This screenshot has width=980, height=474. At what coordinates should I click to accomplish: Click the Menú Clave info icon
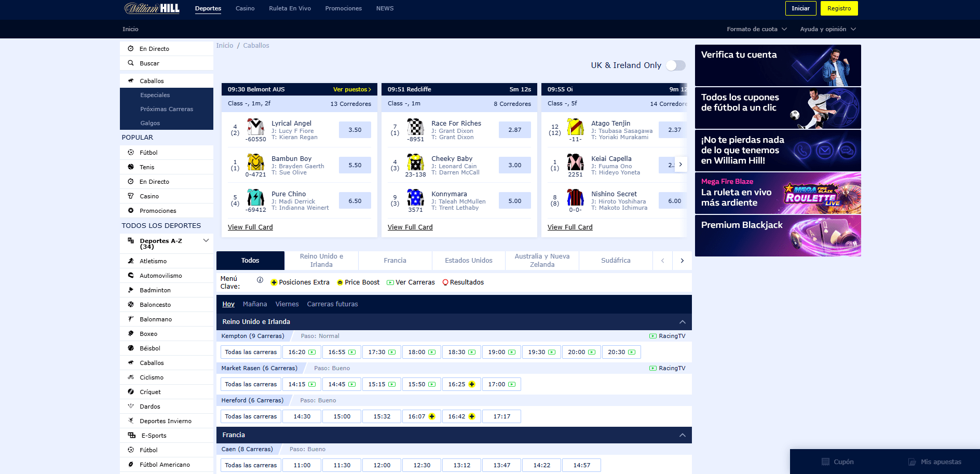[x=260, y=279]
